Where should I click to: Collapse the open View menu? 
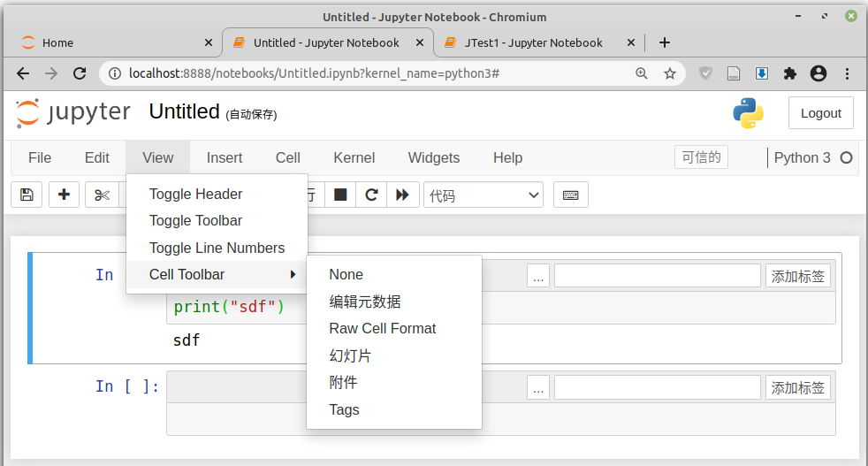tap(157, 158)
